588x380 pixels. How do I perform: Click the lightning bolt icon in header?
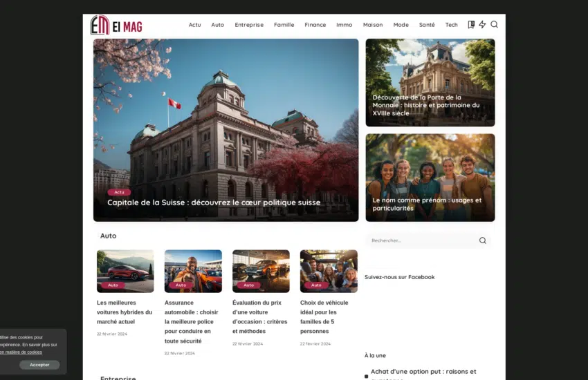(x=482, y=25)
